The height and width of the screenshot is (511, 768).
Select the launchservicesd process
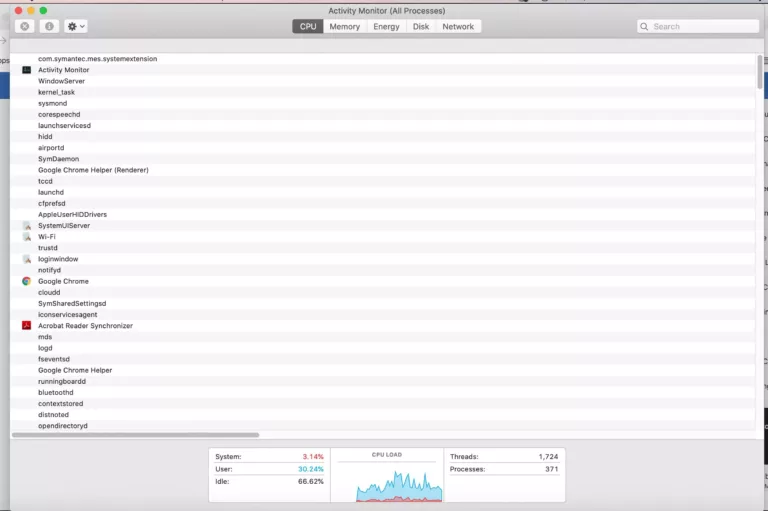coord(64,125)
